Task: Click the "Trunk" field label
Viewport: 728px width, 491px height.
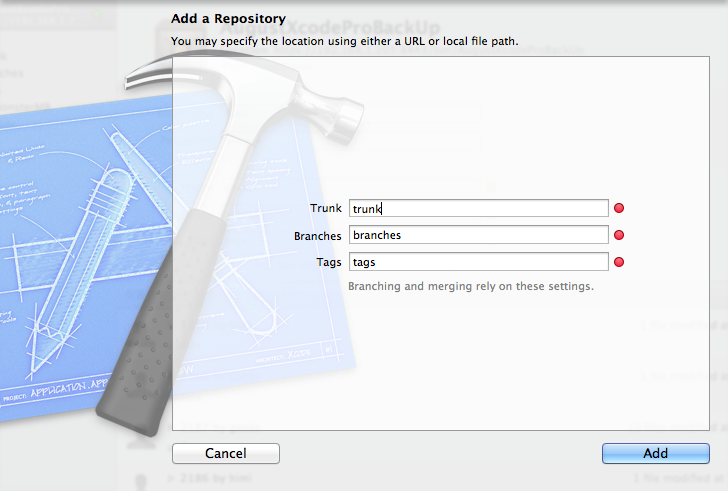Action: (326, 208)
